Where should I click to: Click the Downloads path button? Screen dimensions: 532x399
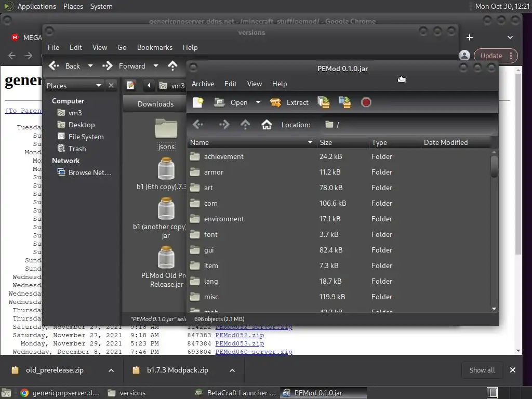pos(155,104)
